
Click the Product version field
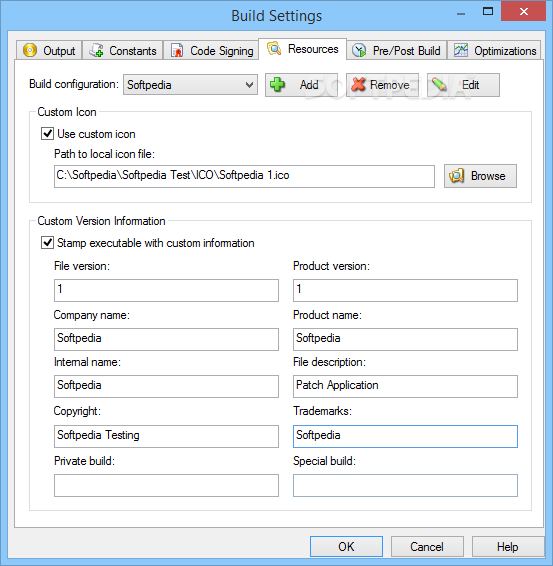(405, 290)
